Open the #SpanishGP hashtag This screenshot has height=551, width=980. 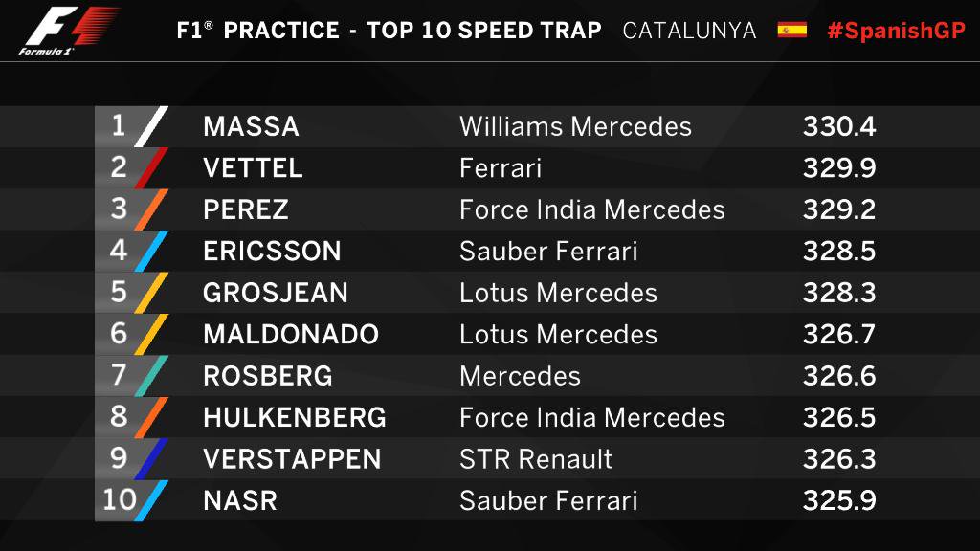coord(896,30)
